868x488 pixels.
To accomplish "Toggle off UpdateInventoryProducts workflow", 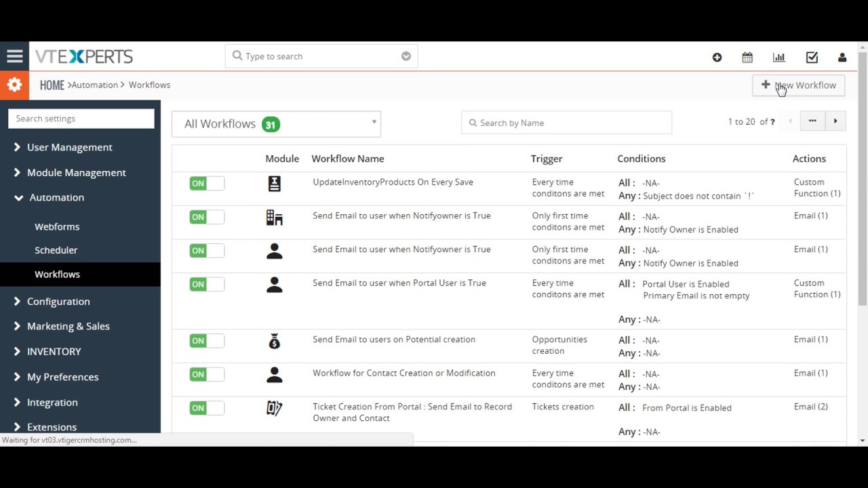I will (x=207, y=183).
